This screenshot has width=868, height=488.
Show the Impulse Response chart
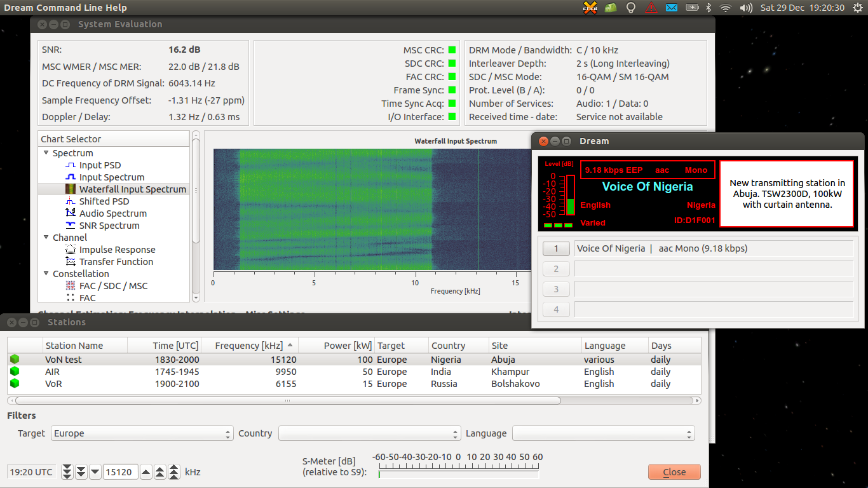pos(117,250)
